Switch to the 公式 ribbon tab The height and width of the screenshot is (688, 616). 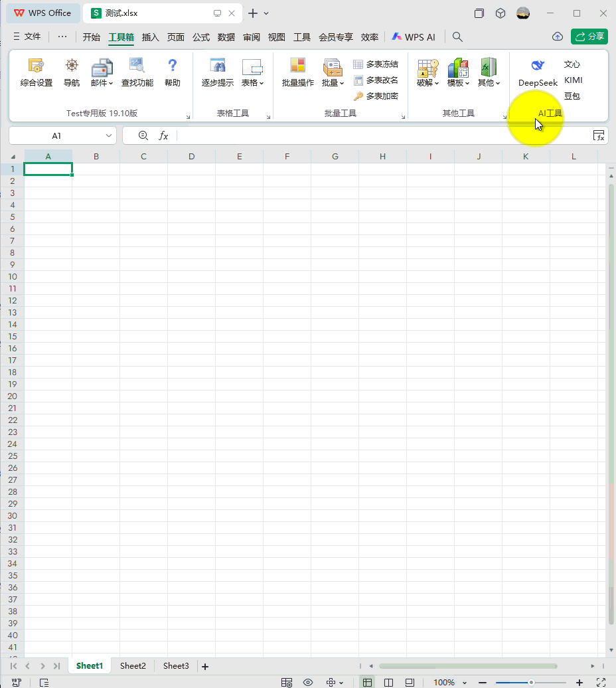pos(201,37)
